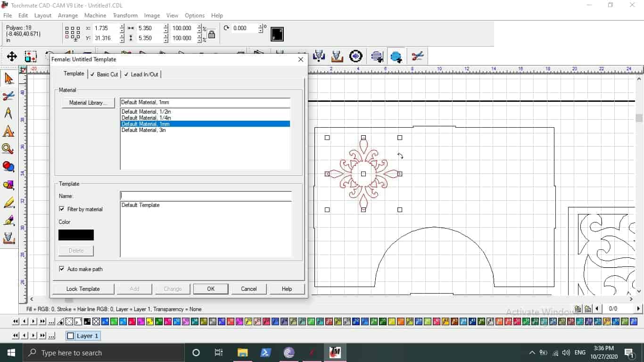The width and height of the screenshot is (644, 362).
Task: Open the torch machine tool in left toolbar
Action: click(x=8, y=238)
